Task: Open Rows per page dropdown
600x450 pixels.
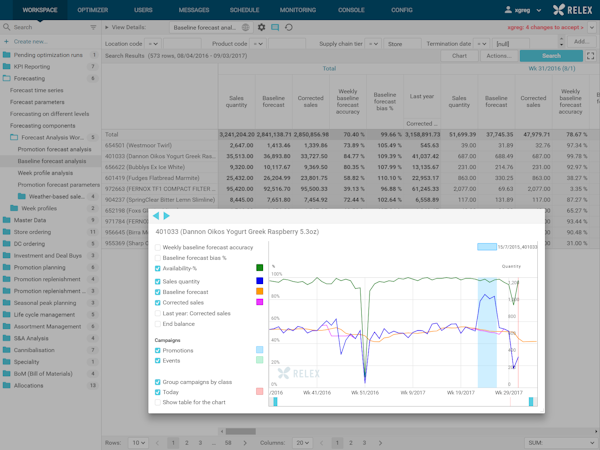Action: (139, 443)
